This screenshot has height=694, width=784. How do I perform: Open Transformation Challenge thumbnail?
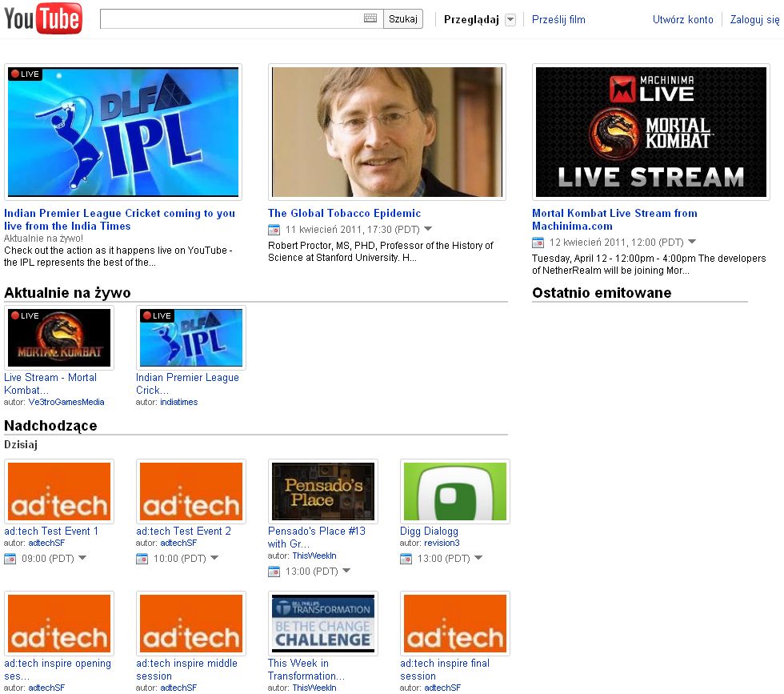(323, 624)
